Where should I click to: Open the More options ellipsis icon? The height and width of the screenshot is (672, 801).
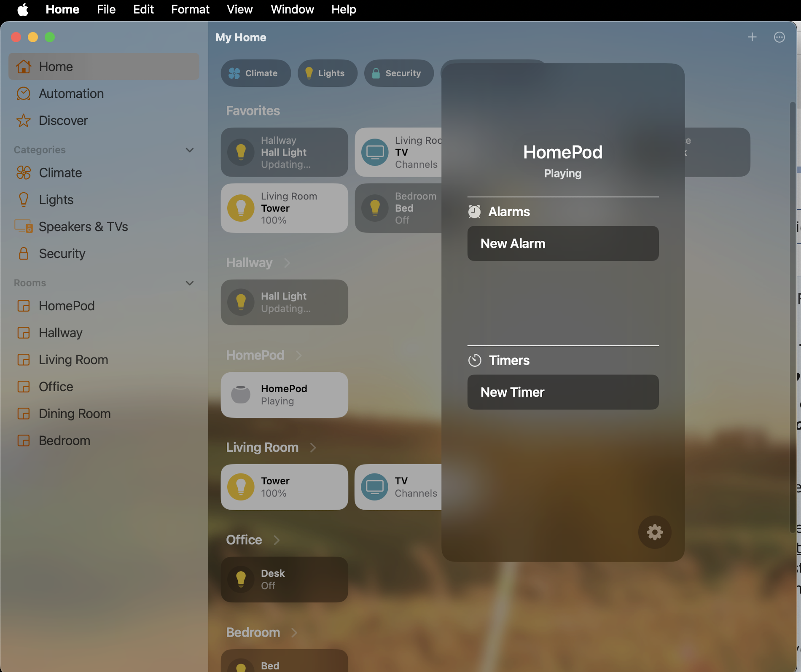(x=779, y=37)
